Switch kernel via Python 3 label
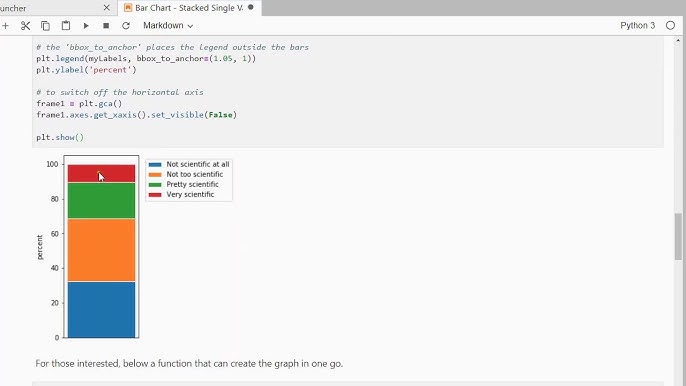This screenshot has width=686, height=386. point(637,25)
